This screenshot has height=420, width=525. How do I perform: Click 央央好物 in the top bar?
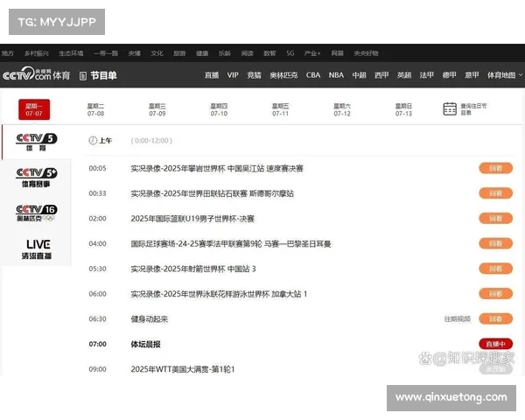367,53
